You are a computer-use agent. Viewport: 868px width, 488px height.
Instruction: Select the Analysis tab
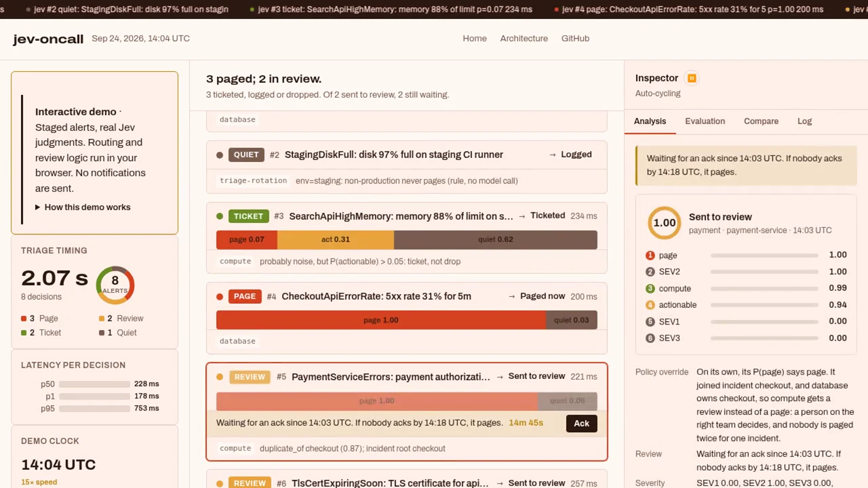650,121
